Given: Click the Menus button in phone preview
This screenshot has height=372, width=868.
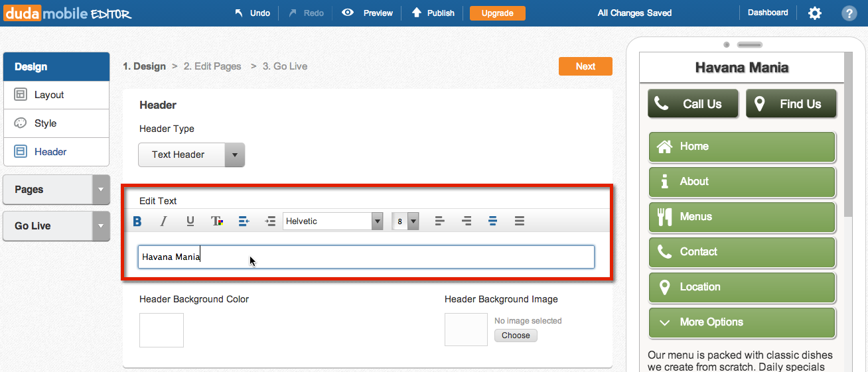Looking at the screenshot, I should (742, 217).
